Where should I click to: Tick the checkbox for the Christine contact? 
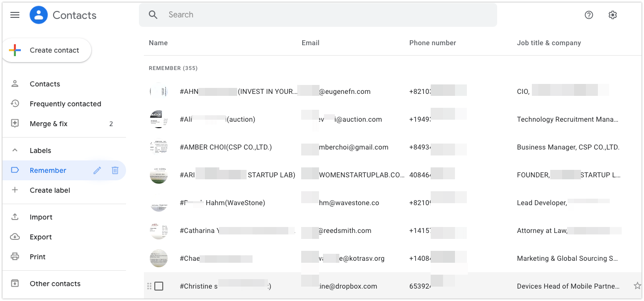click(x=159, y=286)
